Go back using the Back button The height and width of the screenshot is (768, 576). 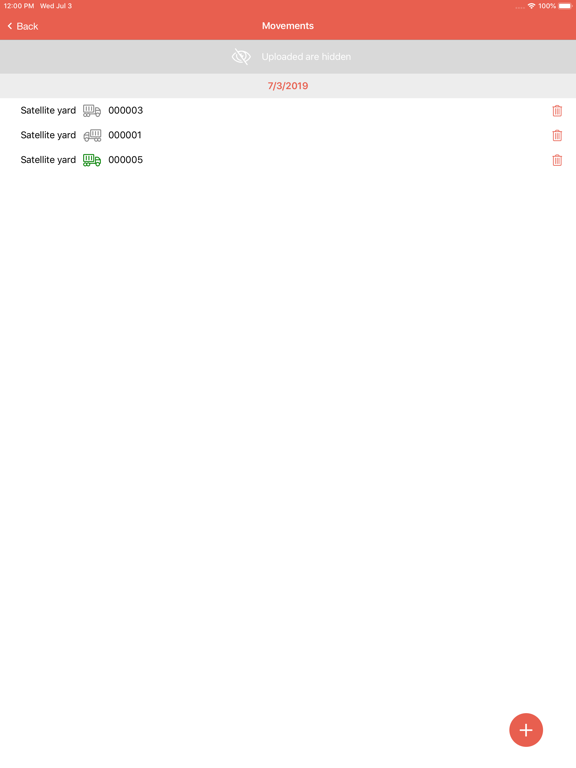click(23, 26)
